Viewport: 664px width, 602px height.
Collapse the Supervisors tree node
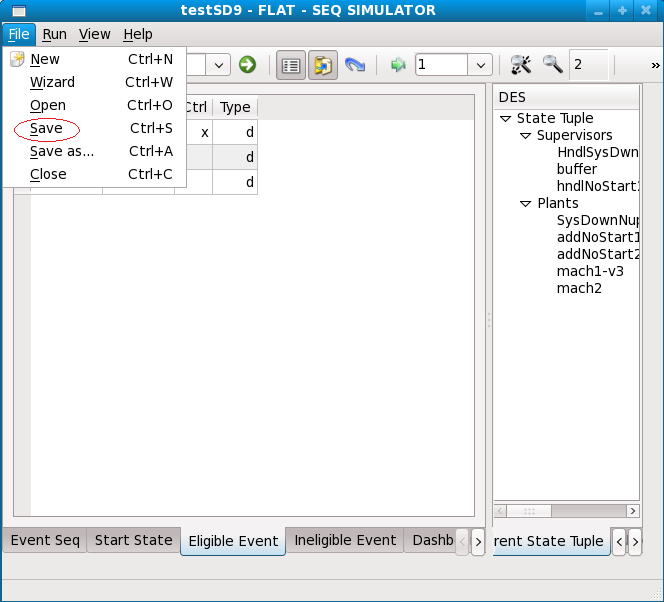526,136
